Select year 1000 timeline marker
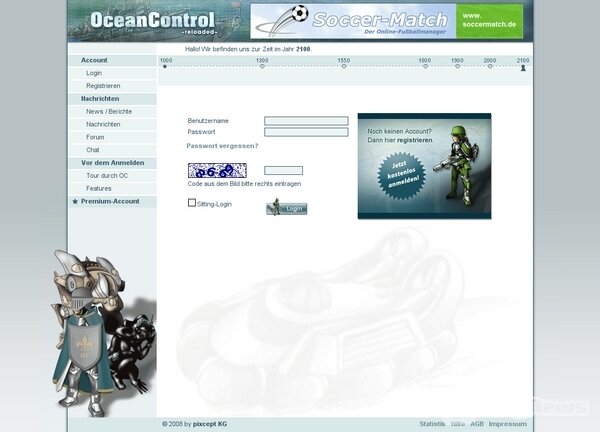The width and height of the screenshot is (600, 432). (165, 66)
